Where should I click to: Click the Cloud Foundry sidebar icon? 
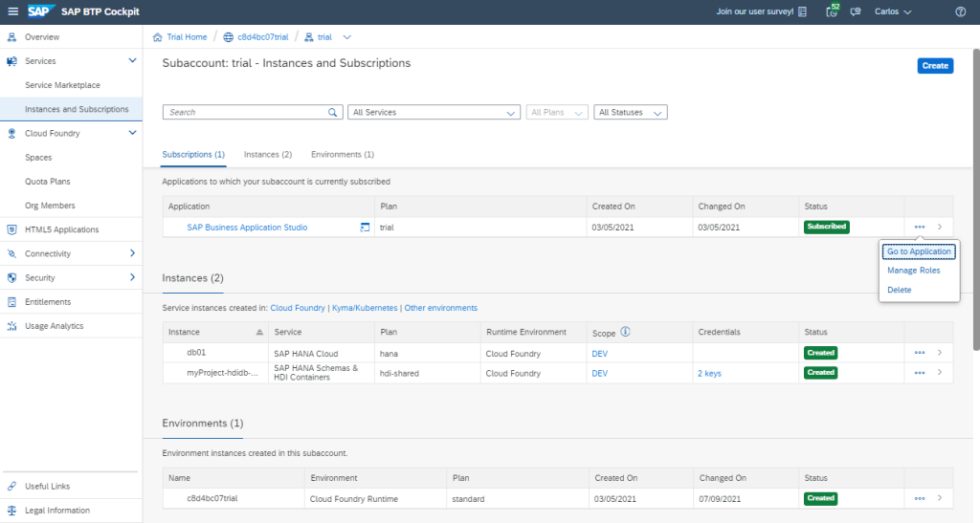[11, 134]
